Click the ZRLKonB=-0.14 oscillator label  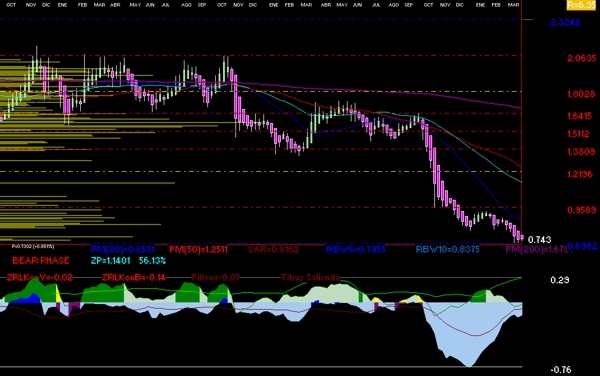pos(134,277)
